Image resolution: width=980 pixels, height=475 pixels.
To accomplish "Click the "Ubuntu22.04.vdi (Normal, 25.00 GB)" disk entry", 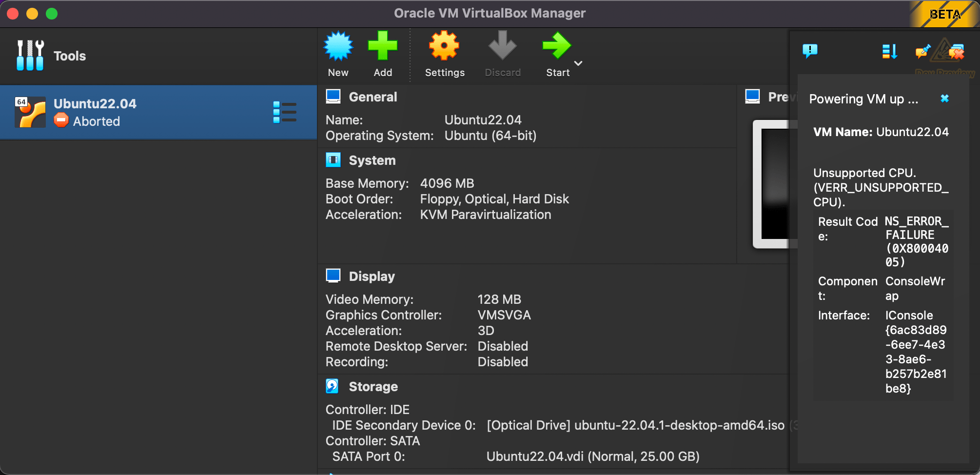I will pos(593,456).
